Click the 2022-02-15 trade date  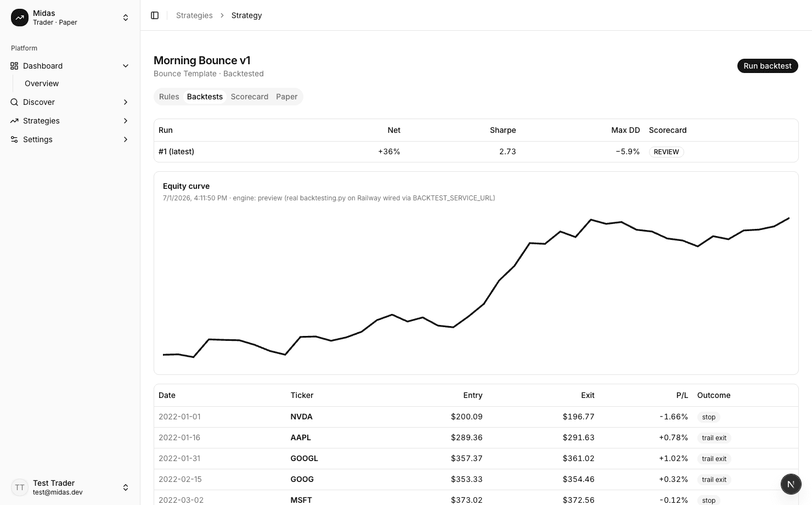[x=180, y=479]
